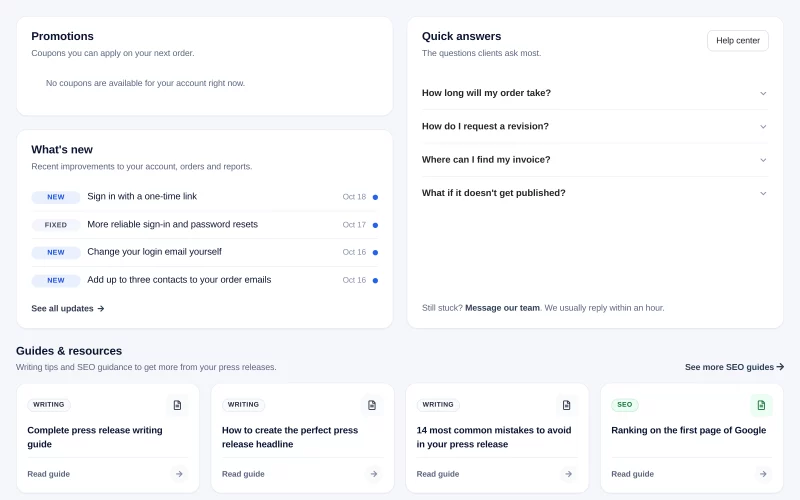Read guide for 14 most common mistakes
Image resolution: width=800 pixels, height=500 pixels.
(x=438, y=474)
